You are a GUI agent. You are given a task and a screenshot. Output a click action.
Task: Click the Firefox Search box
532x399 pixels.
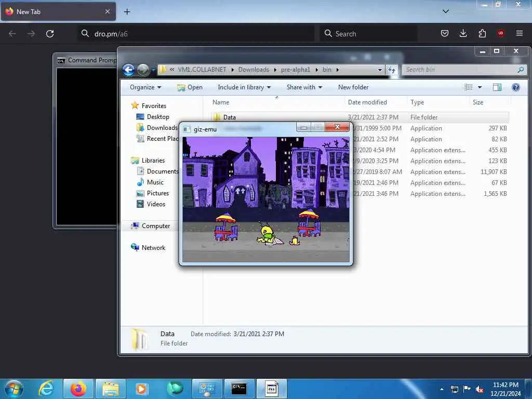[368, 34]
